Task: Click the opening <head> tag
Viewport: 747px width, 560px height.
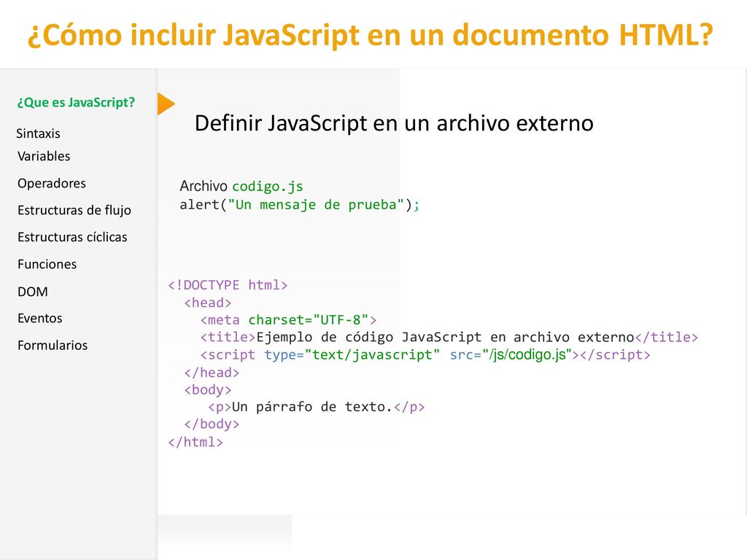Action: click(x=208, y=303)
